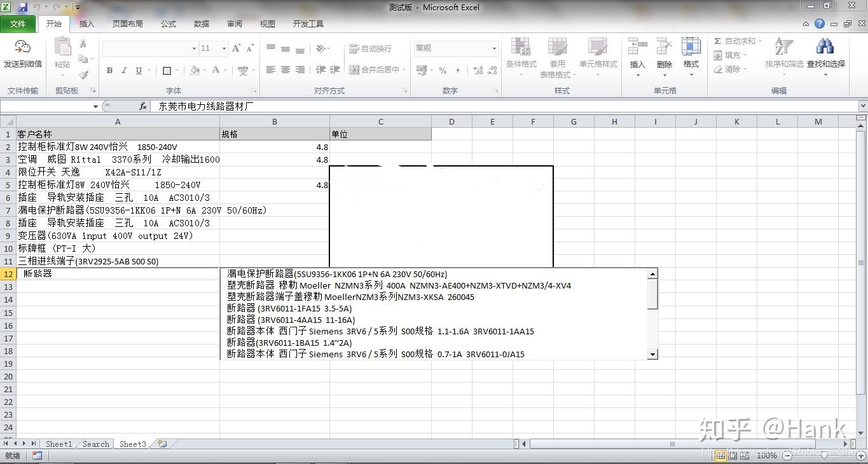
Task: Click the fx insert function button
Action: pyautogui.click(x=143, y=106)
